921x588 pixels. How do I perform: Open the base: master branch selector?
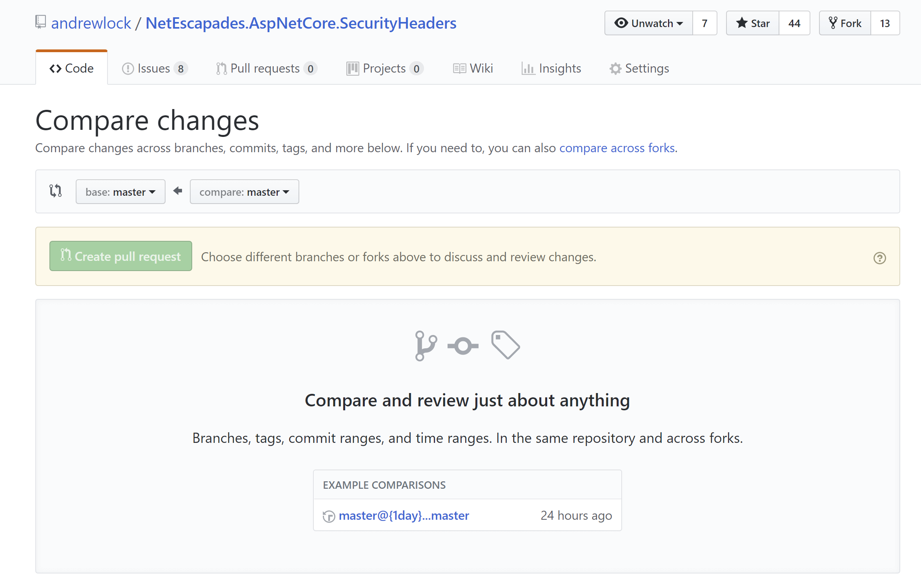(x=120, y=191)
